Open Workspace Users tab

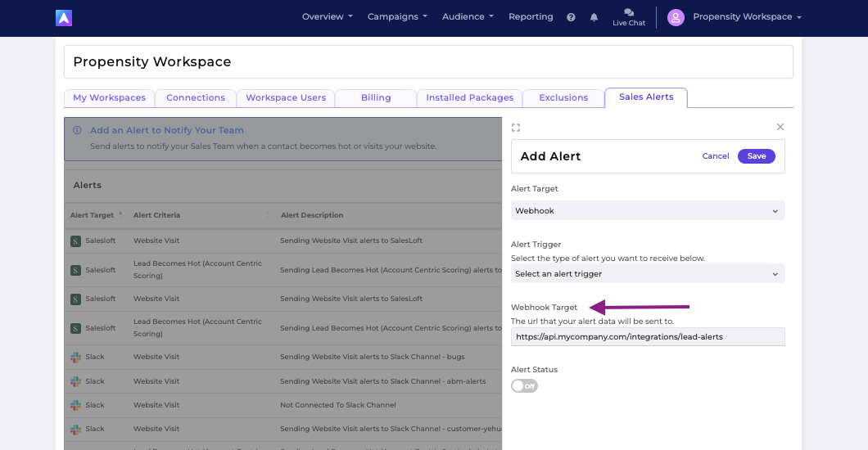pyautogui.click(x=286, y=98)
